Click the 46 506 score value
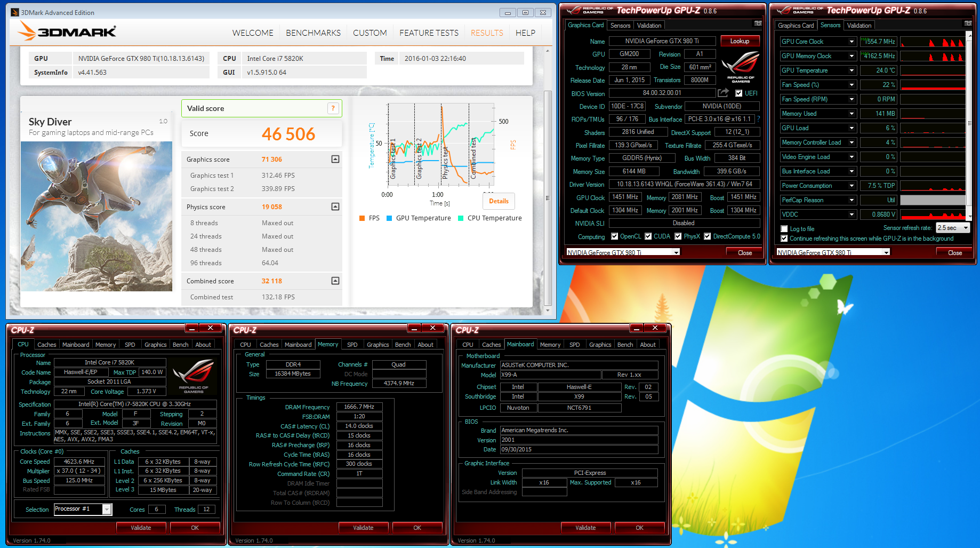This screenshot has width=980, height=548. [x=288, y=134]
